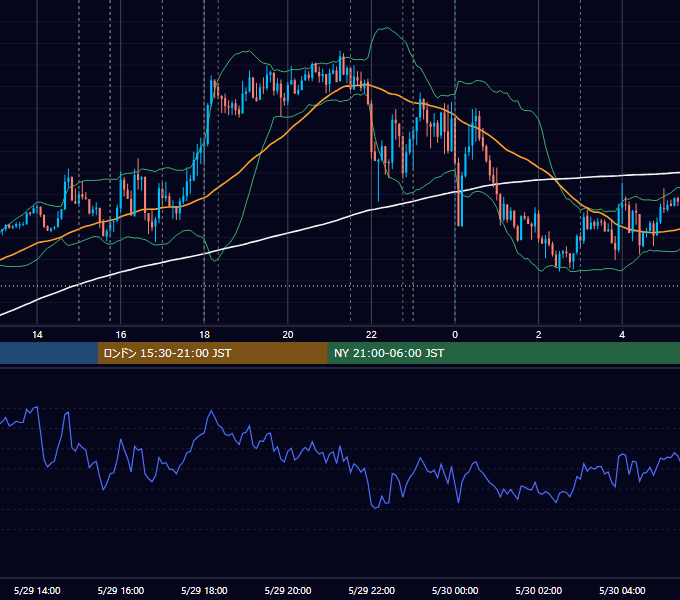Click the 5/30 02:00 time label
680x600 pixels.
click(539, 590)
